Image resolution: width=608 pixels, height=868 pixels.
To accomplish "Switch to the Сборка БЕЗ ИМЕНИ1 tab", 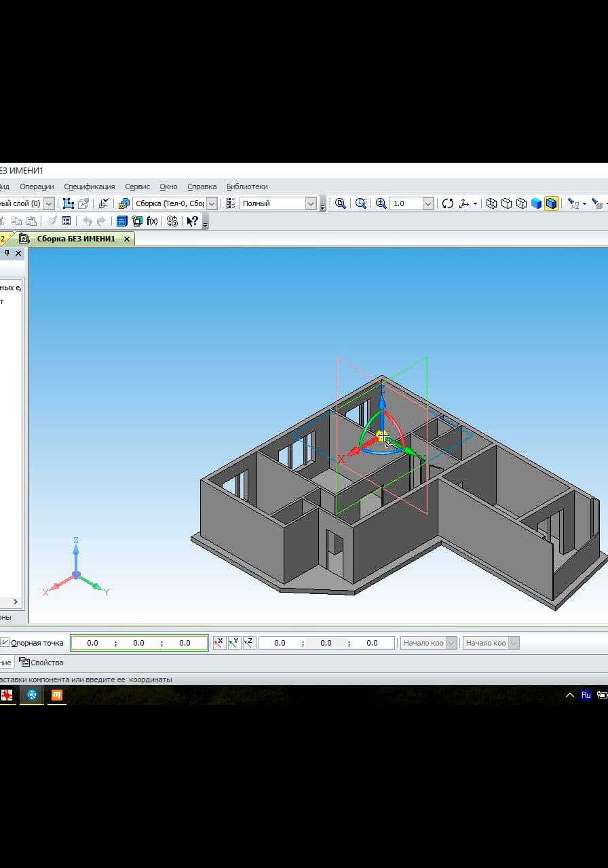I will tap(76, 239).
